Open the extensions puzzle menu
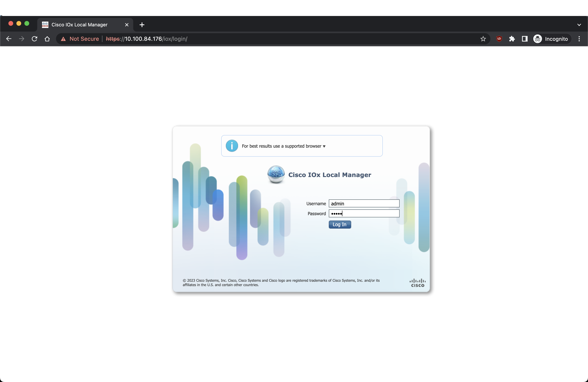 pos(512,39)
